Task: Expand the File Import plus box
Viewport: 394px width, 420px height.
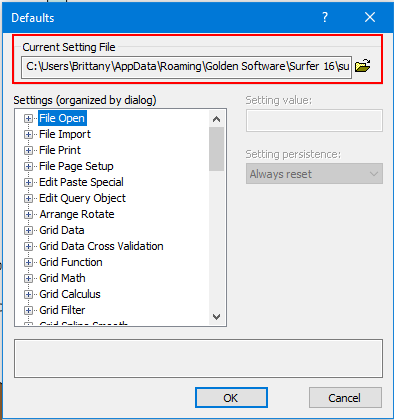Action: click(x=28, y=134)
